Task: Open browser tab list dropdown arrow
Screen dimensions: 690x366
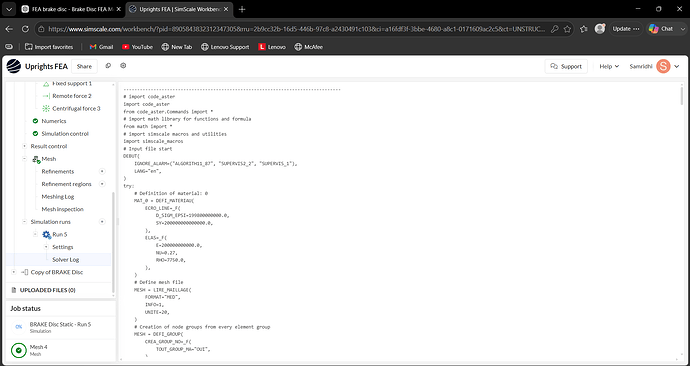Action: pyautogui.click(x=9, y=9)
